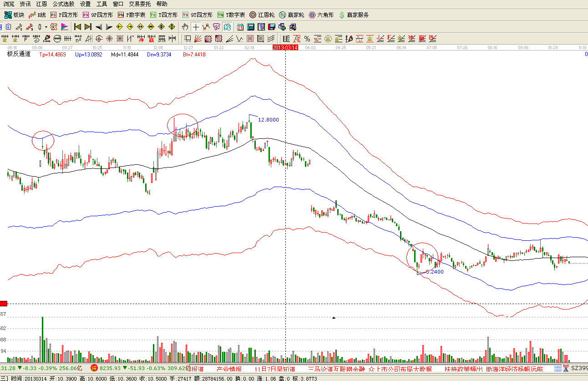
Task: Open the calculator icon in toolbar
Action: pyautogui.click(x=250, y=27)
